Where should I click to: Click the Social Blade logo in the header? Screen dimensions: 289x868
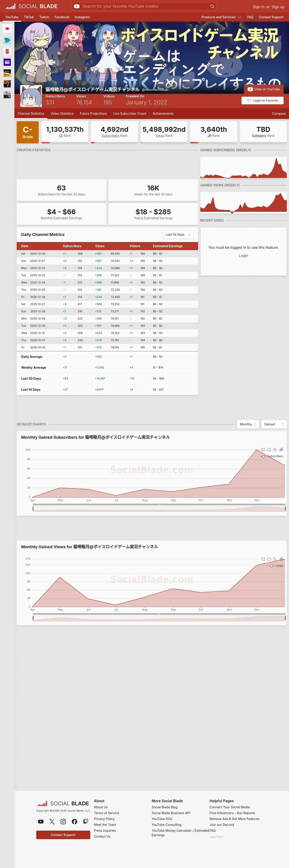(31, 6)
